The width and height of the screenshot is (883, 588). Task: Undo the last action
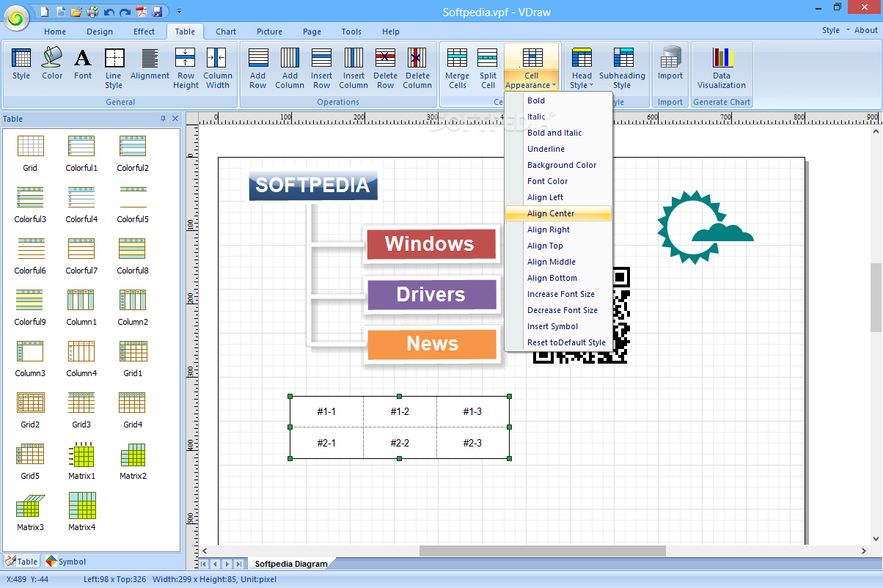click(x=109, y=12)
